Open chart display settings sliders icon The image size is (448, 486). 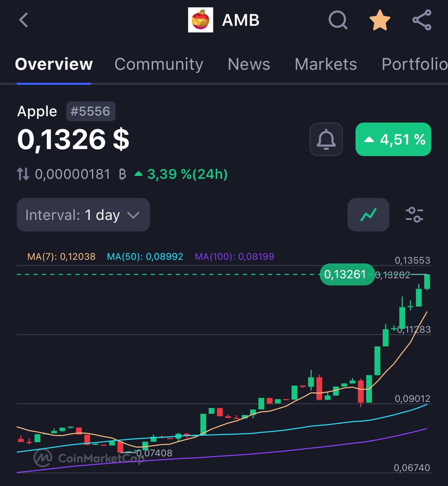pyautogui.click(x=414, y=215)
